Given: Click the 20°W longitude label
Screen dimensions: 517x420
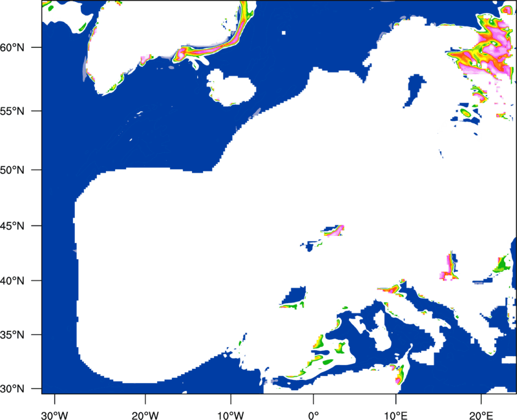Looking at the screenshot, I should 145,415.
